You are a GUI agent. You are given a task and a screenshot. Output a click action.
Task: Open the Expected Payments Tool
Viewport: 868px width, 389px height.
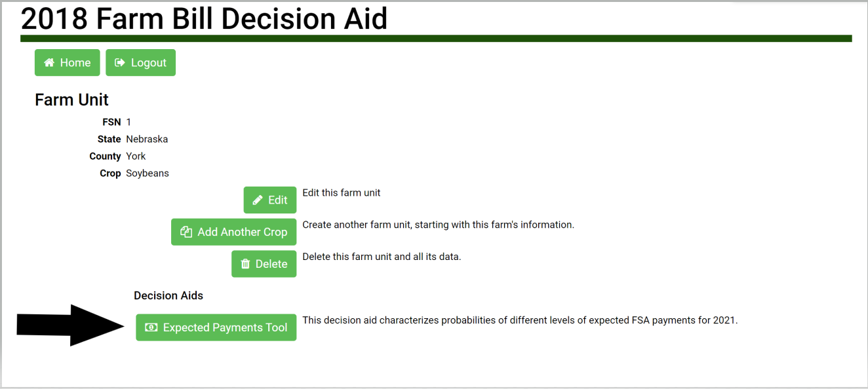216,327
